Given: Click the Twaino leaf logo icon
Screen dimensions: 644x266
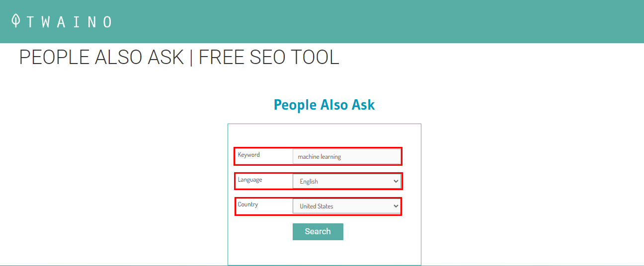Looking at the screenshot, I should [x=16, y=21].
